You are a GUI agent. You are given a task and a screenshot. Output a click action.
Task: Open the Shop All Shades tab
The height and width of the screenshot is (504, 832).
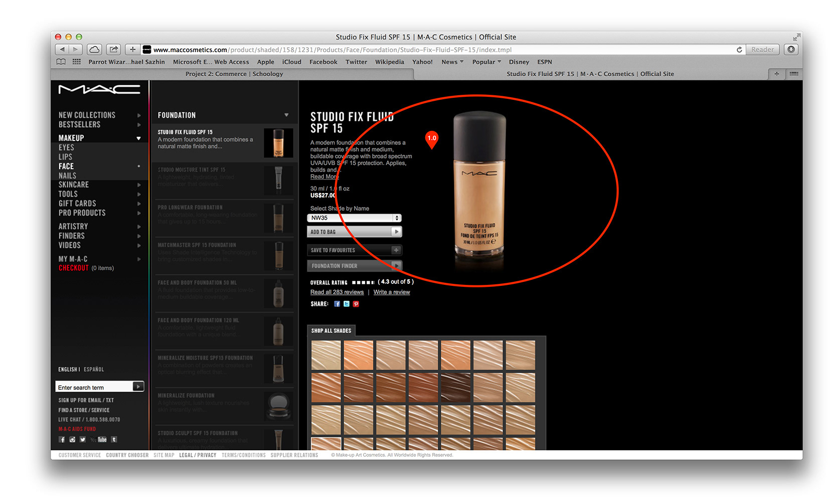click(x=331, y=330)
